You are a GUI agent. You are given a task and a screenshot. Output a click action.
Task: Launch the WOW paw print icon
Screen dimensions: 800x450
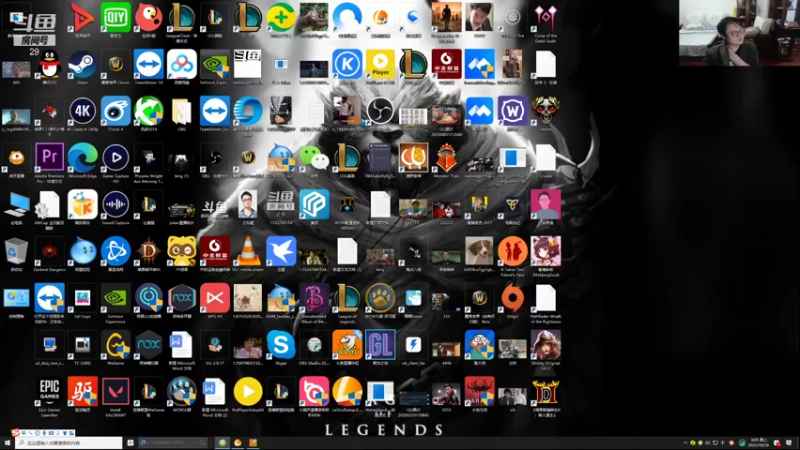(380, 298)
